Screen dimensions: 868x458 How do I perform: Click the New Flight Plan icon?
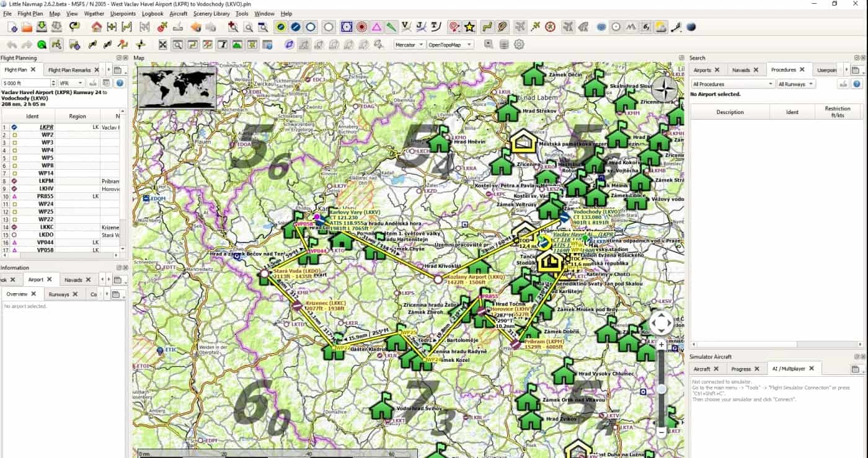(x=12, y=27)
